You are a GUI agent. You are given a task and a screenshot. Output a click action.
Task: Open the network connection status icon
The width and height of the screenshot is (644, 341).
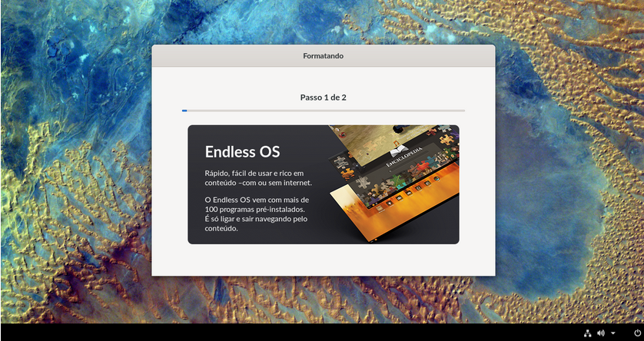click(588, 333)
